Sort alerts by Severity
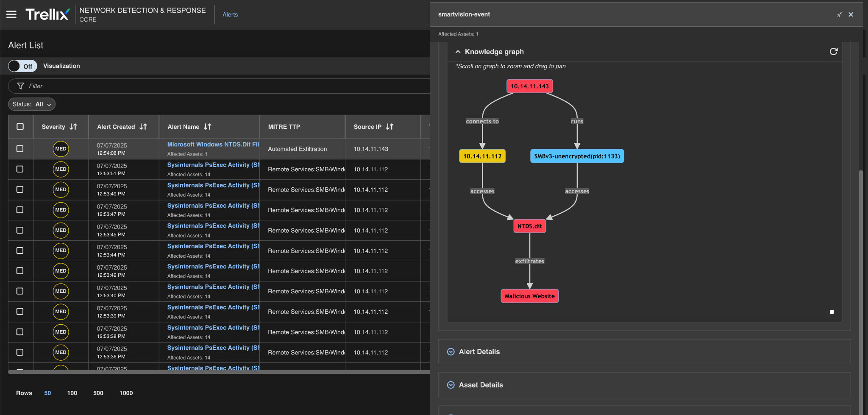The image size is (868, 415). [x=73, y=127]
